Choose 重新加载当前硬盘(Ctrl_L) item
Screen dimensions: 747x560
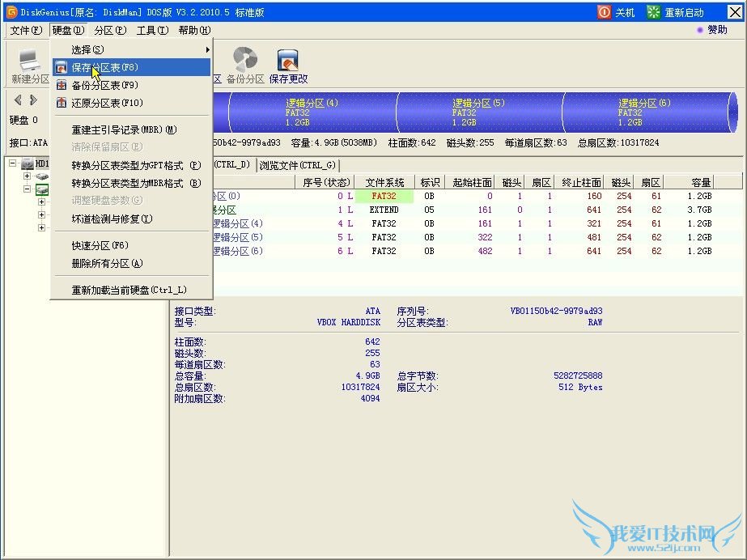(x=131, y=290)
